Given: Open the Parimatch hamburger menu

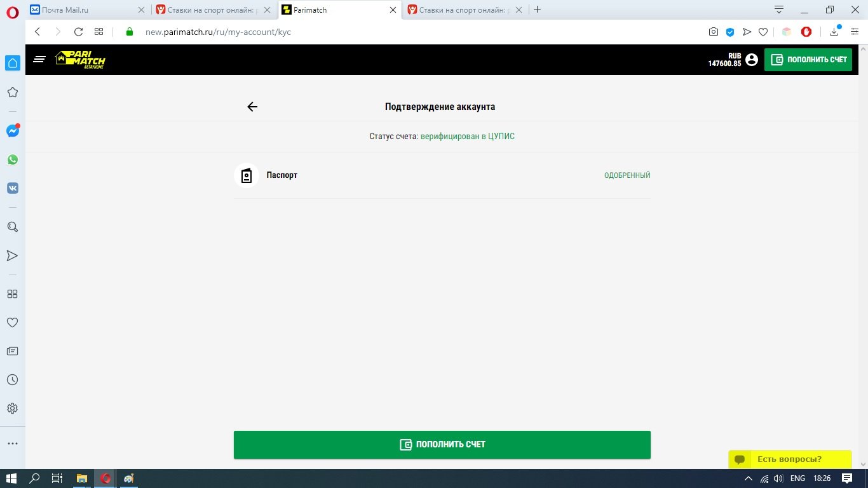Looking at the screenshot, I should click(39, 60).
